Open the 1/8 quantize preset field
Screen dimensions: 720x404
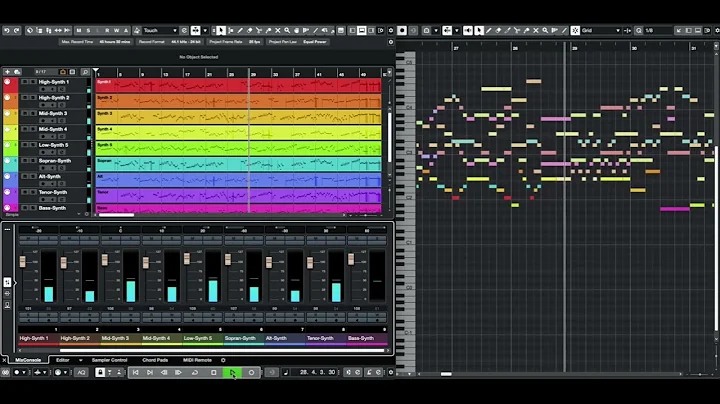point(658,30)
